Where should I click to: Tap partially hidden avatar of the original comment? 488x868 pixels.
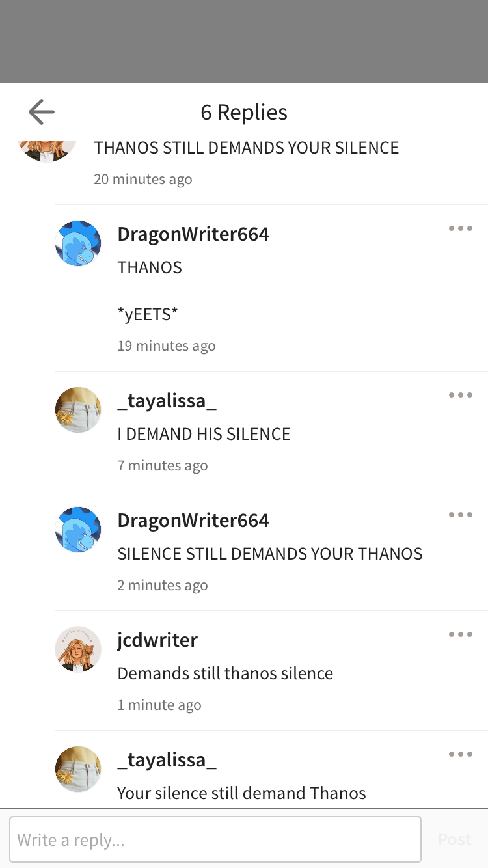pyautogui.click(x=47, y=151)
